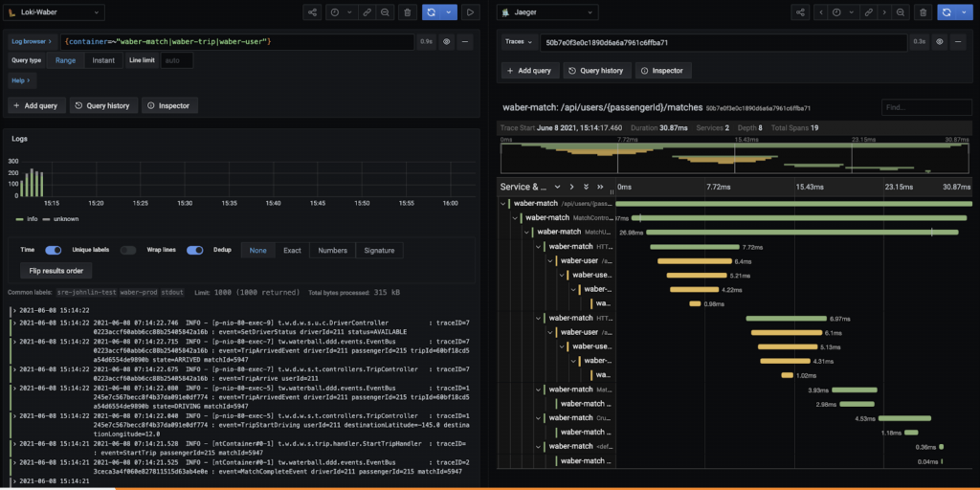Zoom out time range in Jaeger pane
980x490 pixels.
pos(900,11)
